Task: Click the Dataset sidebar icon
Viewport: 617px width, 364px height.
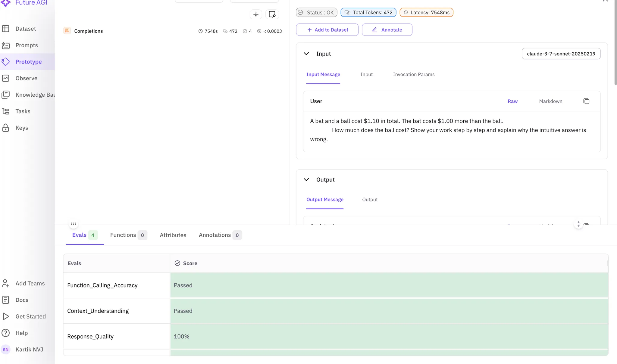Action: click(6, 29)
